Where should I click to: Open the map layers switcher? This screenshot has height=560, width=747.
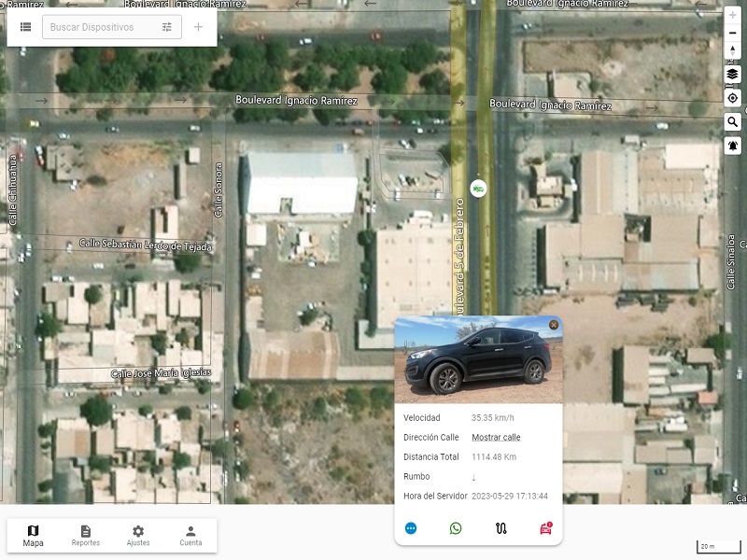tap(732, 74)
